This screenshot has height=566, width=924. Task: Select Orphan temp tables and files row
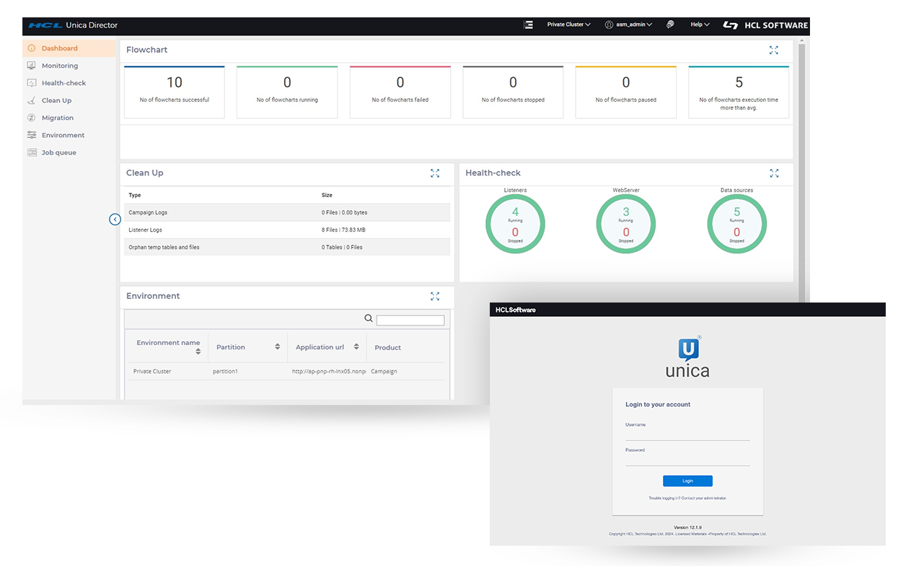coord(287,247)
